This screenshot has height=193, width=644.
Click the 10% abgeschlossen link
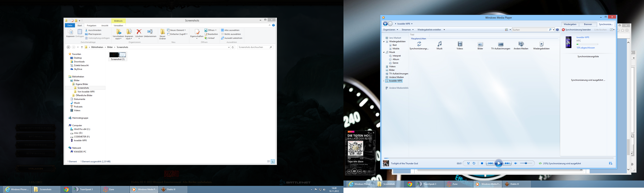pyautogui.click(x=586, y=48)
